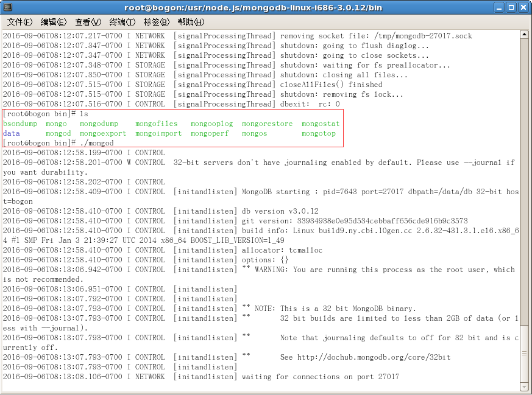This screenshot has height=395, width=532.
Task: Click the mongoimport file name
Action: [158, 134]
